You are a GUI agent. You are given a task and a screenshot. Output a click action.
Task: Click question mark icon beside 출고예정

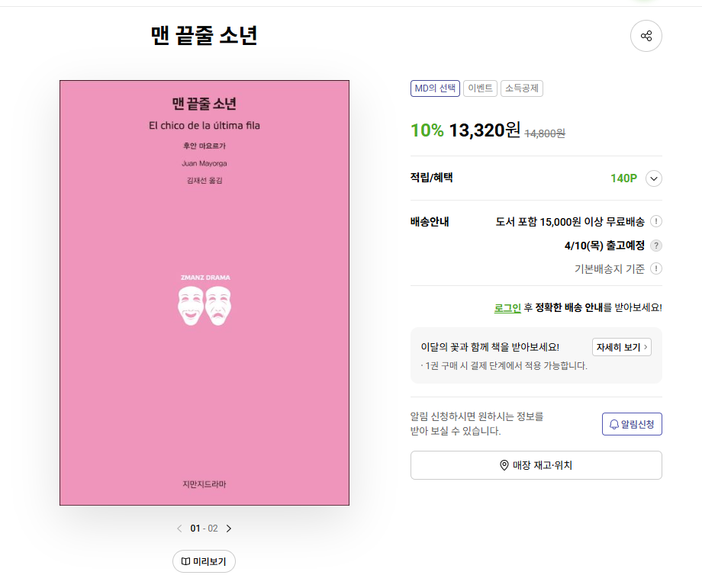tap(656, 246)
